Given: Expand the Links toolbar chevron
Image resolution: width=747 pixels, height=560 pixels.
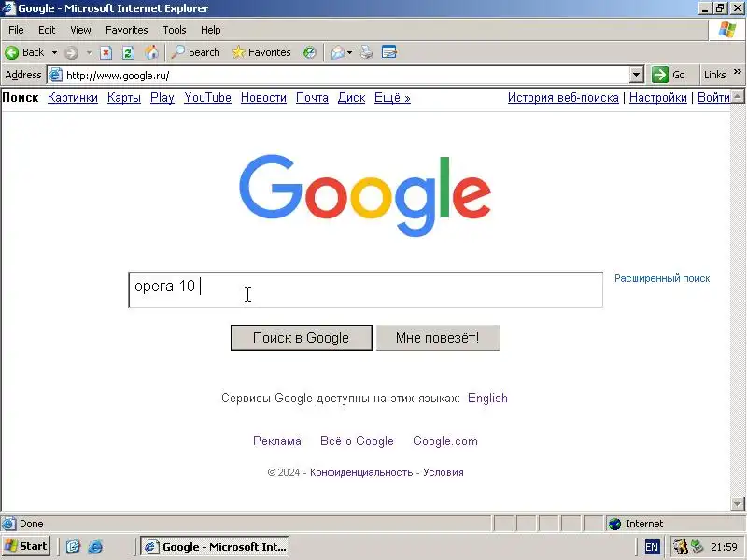Looking at the screenshot, I should coord(737,73).
